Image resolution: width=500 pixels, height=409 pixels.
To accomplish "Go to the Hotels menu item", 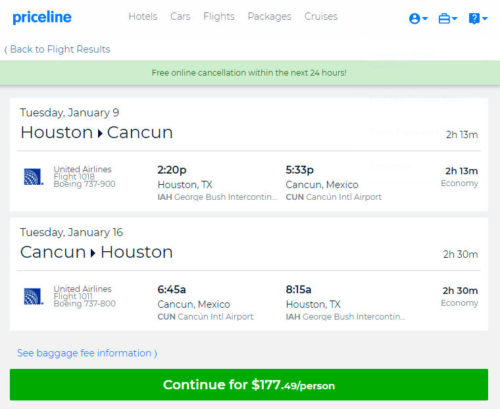I will tap(143, 16).
